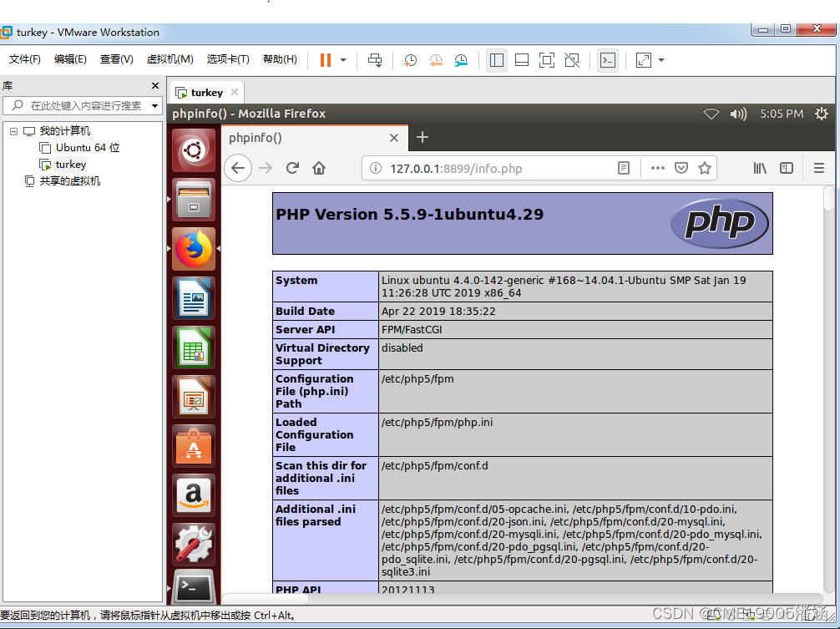
Task: Take a snapshot of the virtual machine
Action: (409, 59)
